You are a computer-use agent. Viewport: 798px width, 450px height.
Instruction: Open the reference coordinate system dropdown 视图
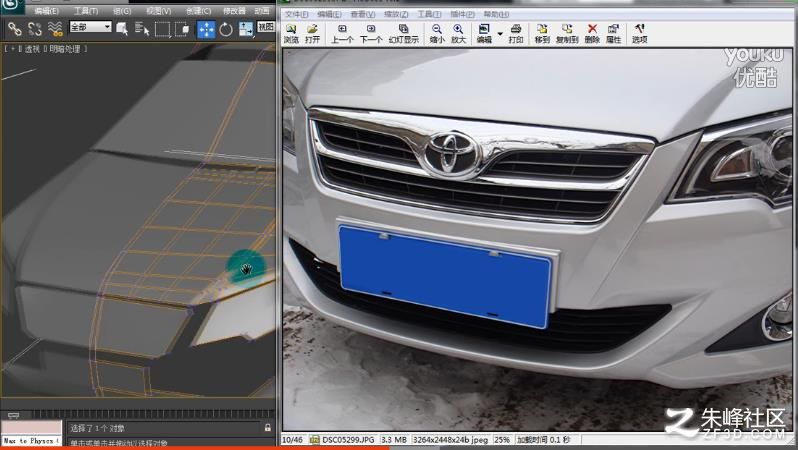tap(266, 26)
